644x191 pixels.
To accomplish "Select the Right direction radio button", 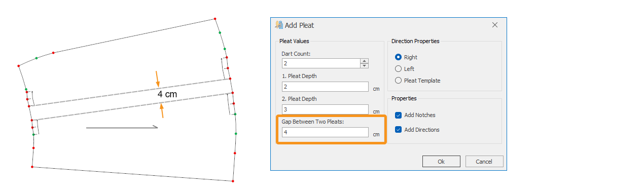I will 398,57.
